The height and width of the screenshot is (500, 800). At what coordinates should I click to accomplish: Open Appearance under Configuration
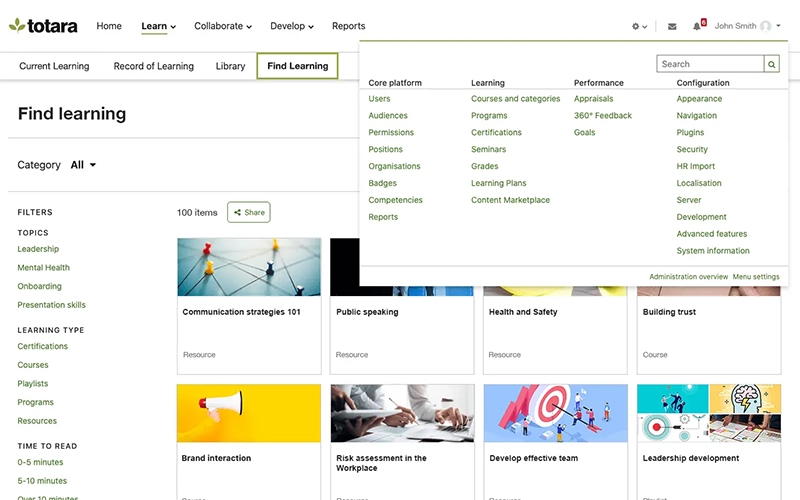coord(699,98)
